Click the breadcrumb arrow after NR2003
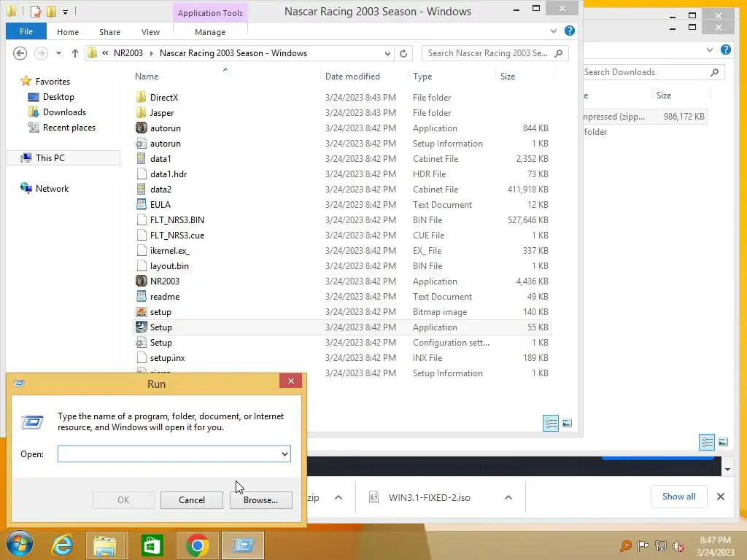Viewport: 747px width, 560px height. tap(151, 53)
